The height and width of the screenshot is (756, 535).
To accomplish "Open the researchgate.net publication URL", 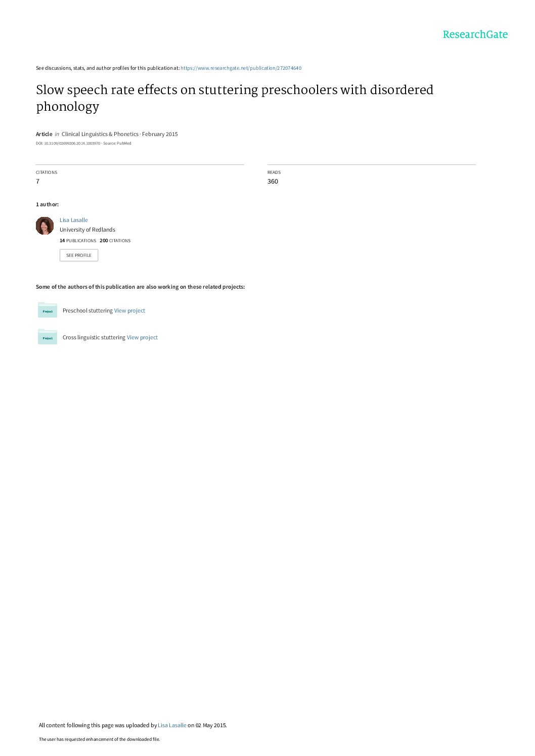I will [241, 68].
